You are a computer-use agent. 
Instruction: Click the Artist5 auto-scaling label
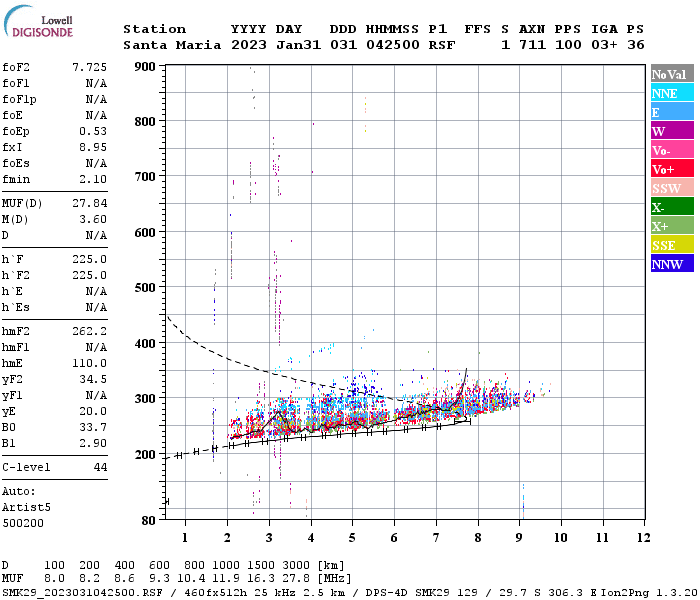pos(26,508)
